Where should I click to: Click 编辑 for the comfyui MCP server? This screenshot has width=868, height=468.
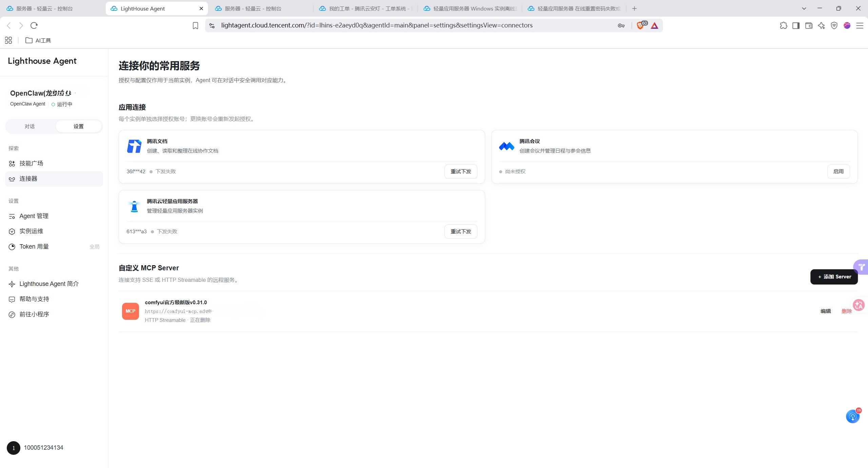click(x=826, y=311)
